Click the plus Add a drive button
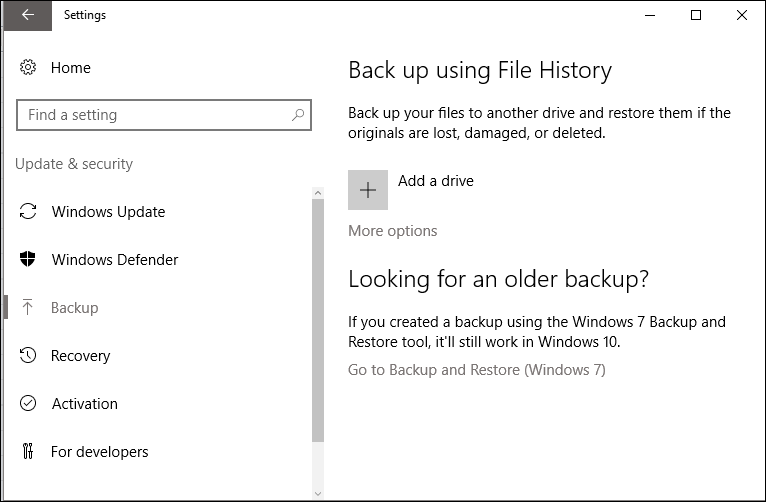 tap(368, 190)
